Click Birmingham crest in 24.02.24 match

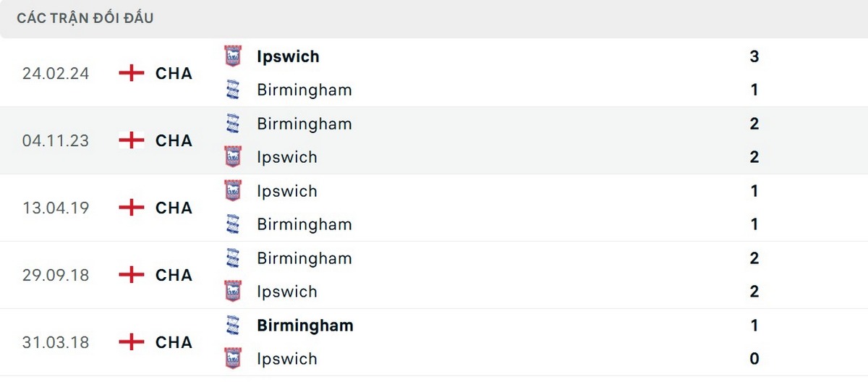click(233, 90)
